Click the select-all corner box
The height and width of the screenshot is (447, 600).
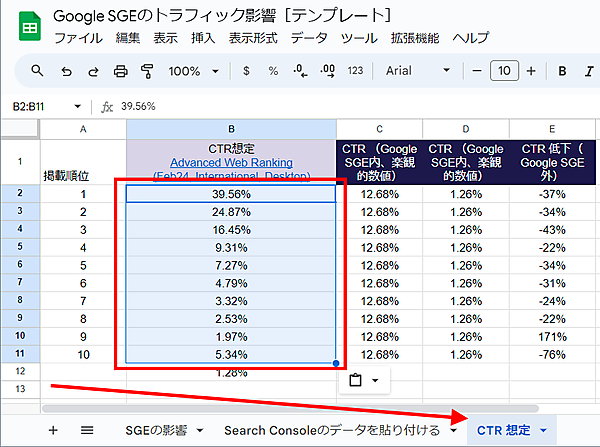click(x=20, y=129)
